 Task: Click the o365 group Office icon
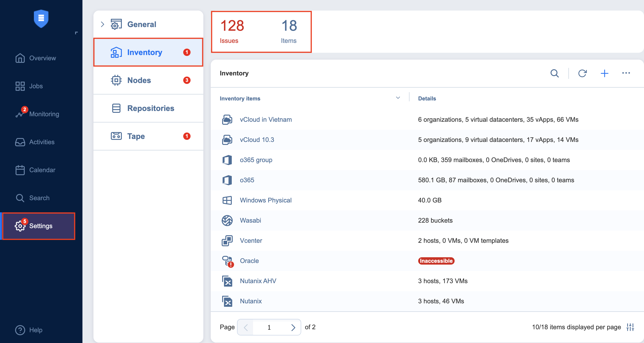pyautogui.click(x=227, y=160)
